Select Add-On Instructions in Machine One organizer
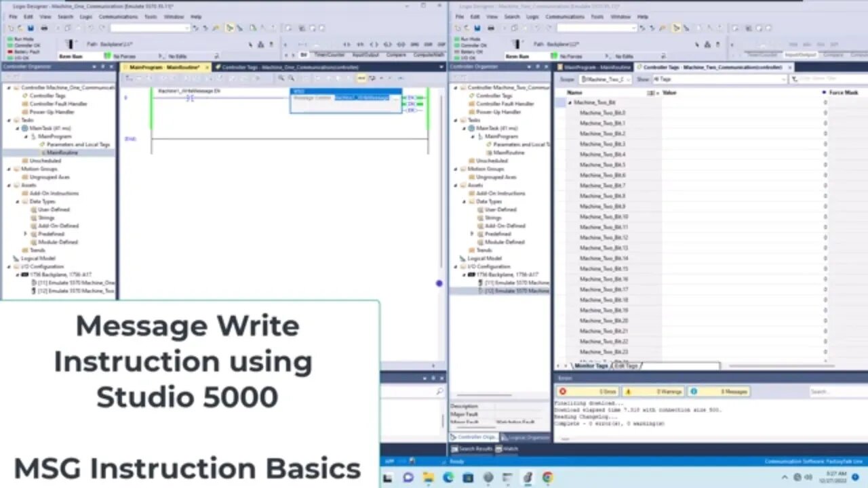Image resolution: width=868 pixels, height=488 pixels. point(54,193)
